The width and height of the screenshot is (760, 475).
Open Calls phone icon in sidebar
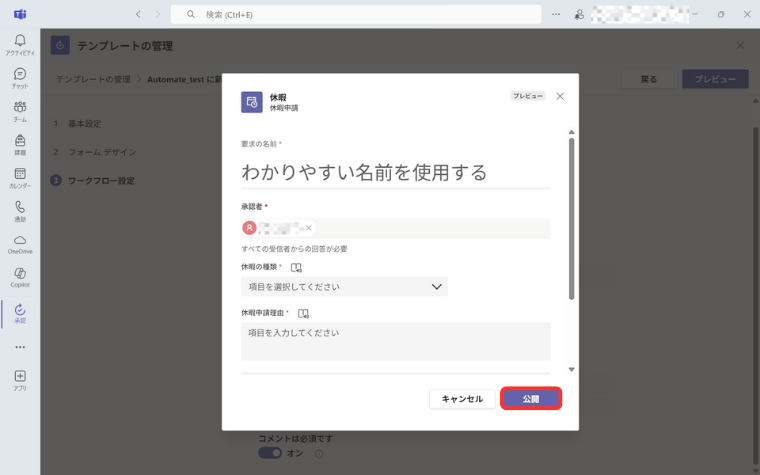pos(20,211)
